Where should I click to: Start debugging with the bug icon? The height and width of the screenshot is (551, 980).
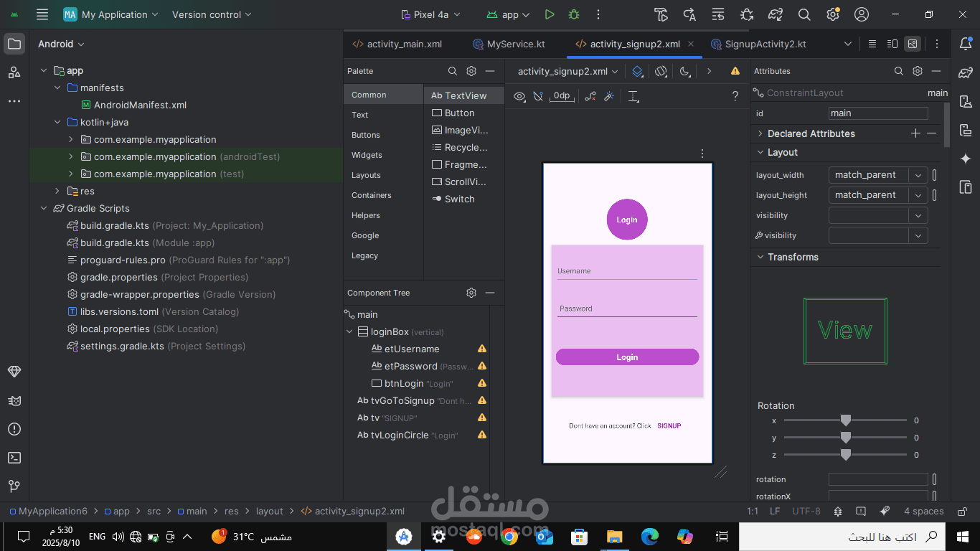pyautogui.click(x=573, y=14)
